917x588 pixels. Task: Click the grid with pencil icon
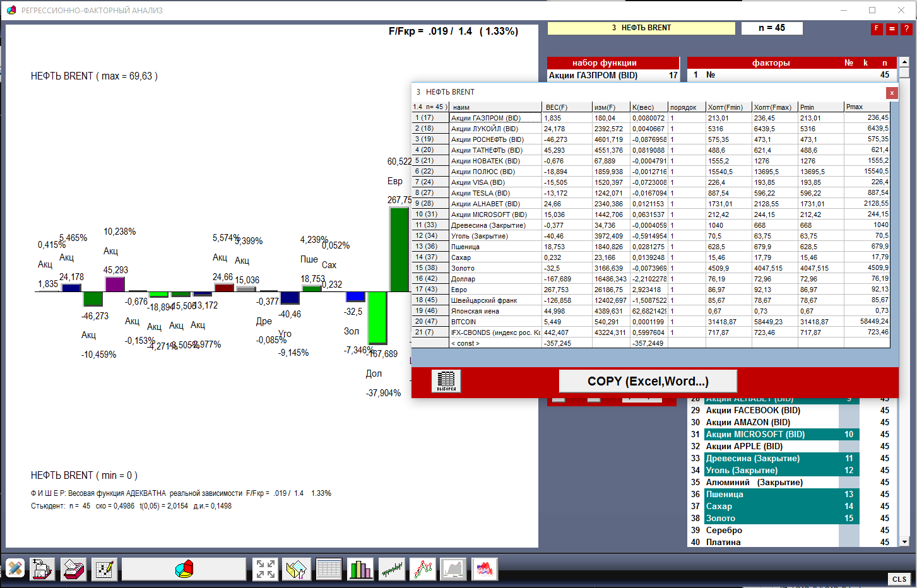(104, 569)
